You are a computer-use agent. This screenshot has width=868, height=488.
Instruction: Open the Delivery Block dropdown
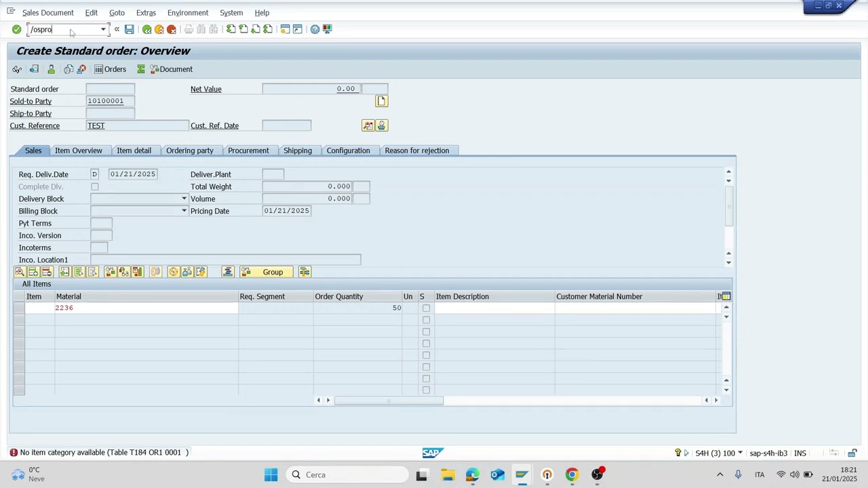pyautogui.click(x=184, y=199)
